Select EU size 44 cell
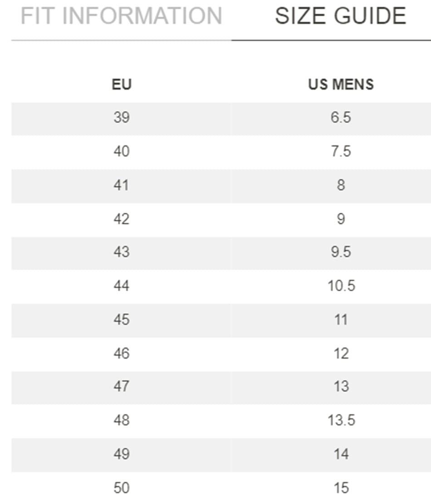 click(x=122, y=286)
